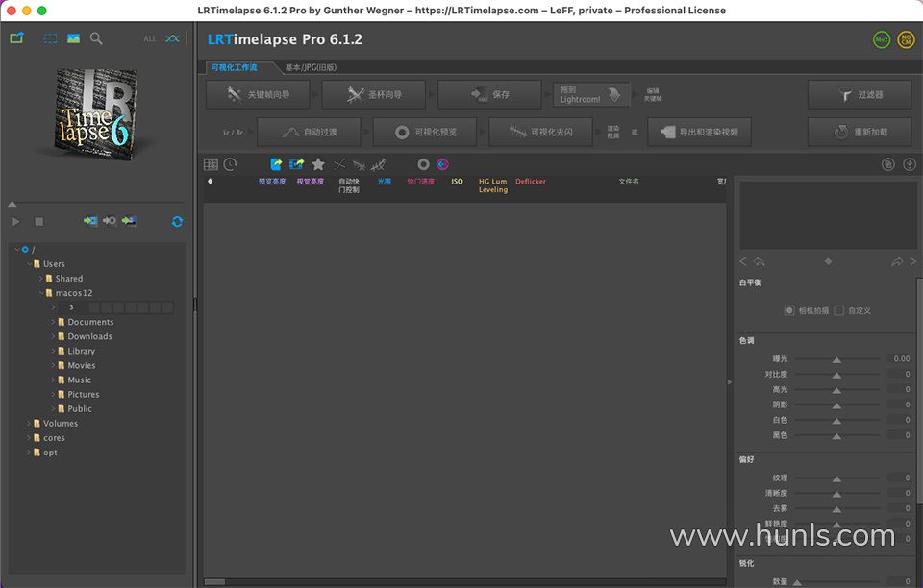
Task: Click the play preview button
Action: coord(16,222)
